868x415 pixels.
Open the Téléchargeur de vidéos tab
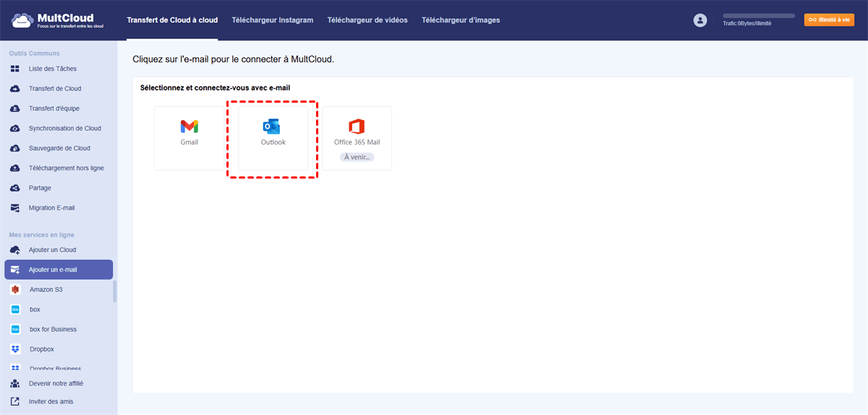click(x=367, y=20)
